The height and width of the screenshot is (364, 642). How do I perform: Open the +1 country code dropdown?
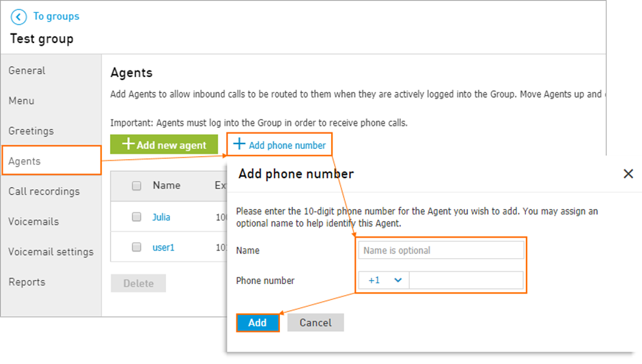[384, 281]
